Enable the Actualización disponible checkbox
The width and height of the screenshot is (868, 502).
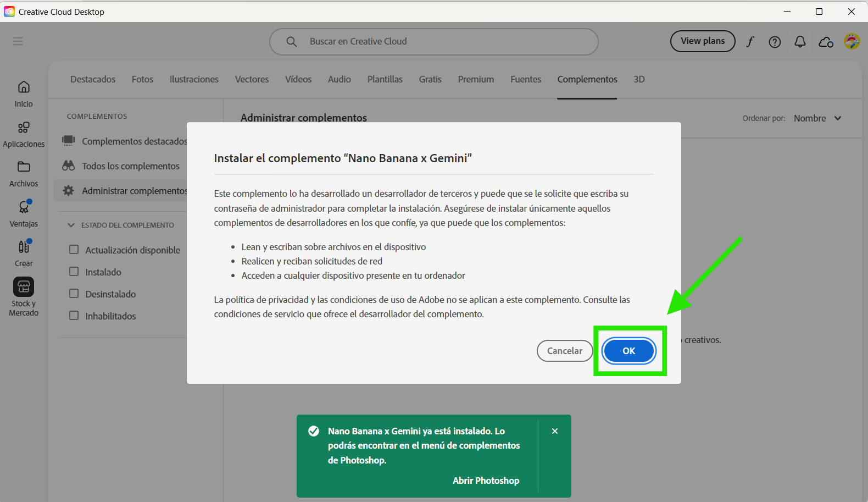click(74, 250)
